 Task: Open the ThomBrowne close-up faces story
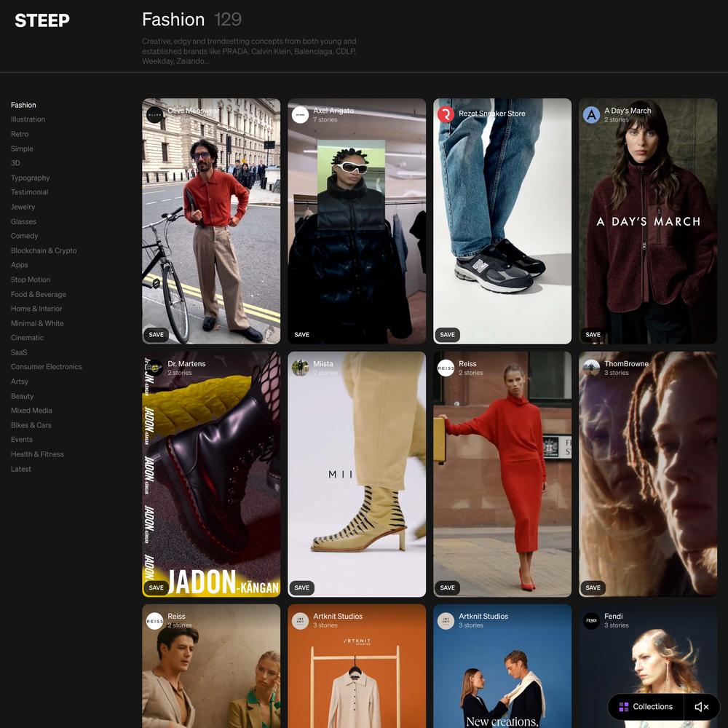point(648,474)
